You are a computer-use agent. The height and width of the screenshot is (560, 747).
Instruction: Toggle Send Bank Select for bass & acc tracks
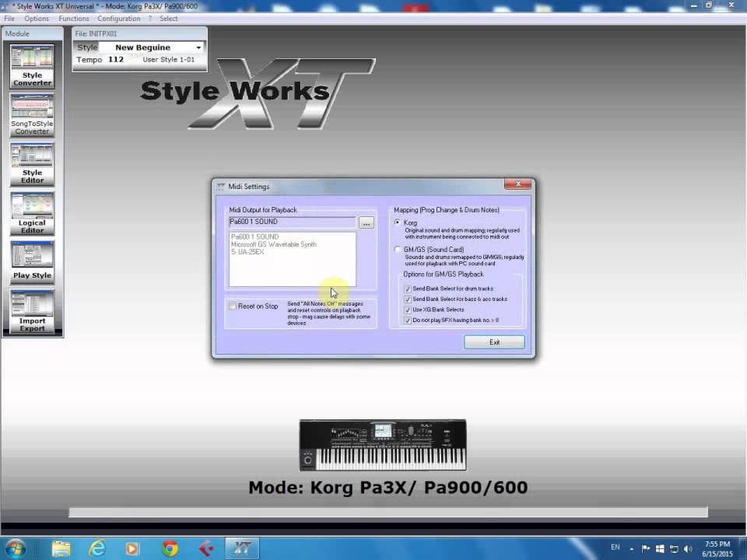click(407, 299)
